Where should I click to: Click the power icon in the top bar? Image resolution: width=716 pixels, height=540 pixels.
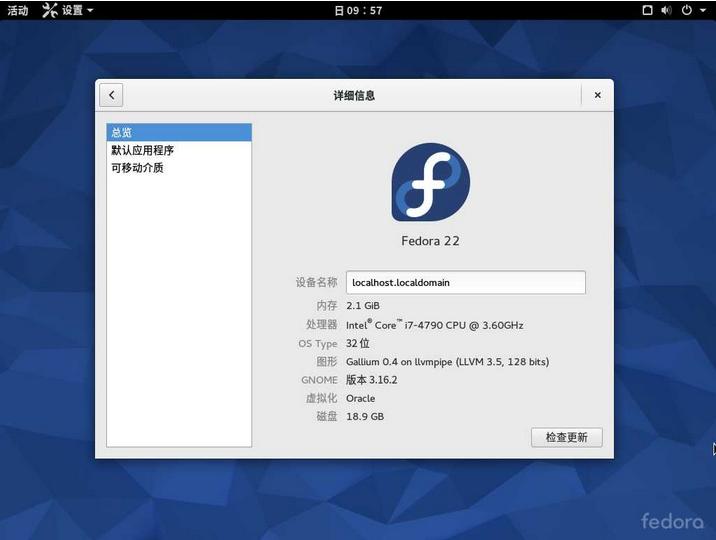(686, 10)
